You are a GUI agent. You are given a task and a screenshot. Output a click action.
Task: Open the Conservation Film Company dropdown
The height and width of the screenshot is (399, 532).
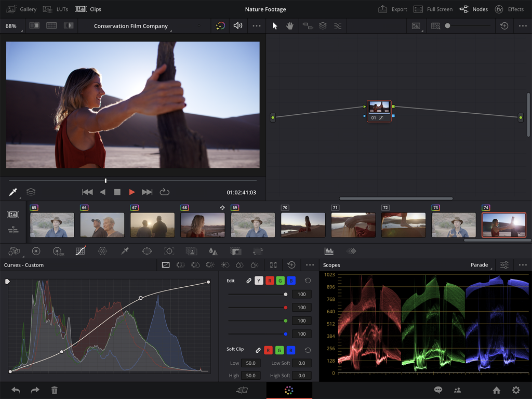[x=130, y=25]
